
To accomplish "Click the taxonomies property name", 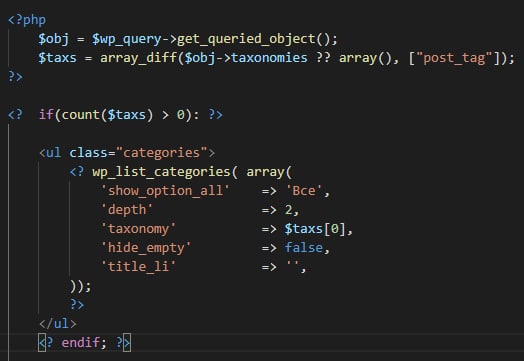I will (269, 58).
